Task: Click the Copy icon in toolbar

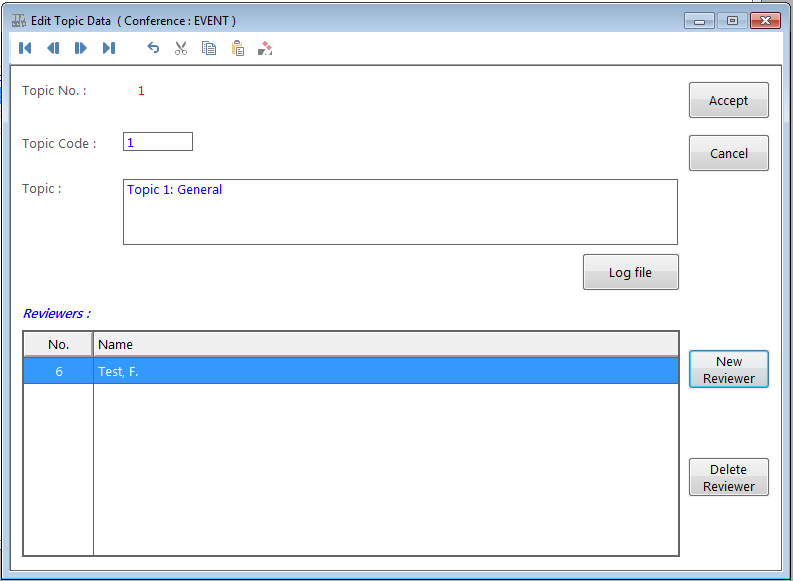Action: (209, 48)
